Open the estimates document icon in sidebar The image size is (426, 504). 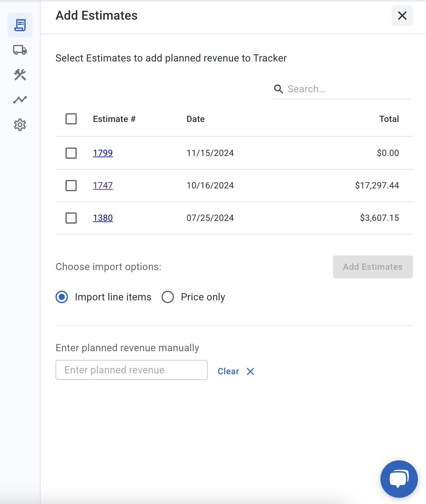click(x=20, y=25)
